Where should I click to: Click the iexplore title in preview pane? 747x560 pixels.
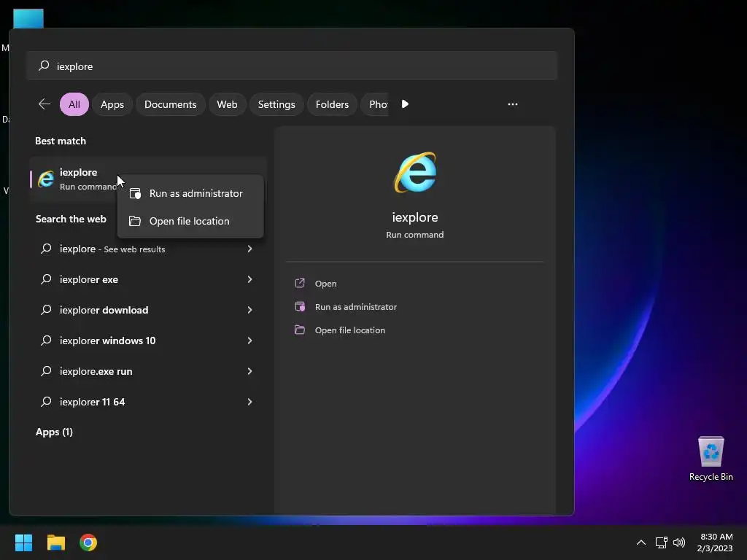(x=415, y=217)
